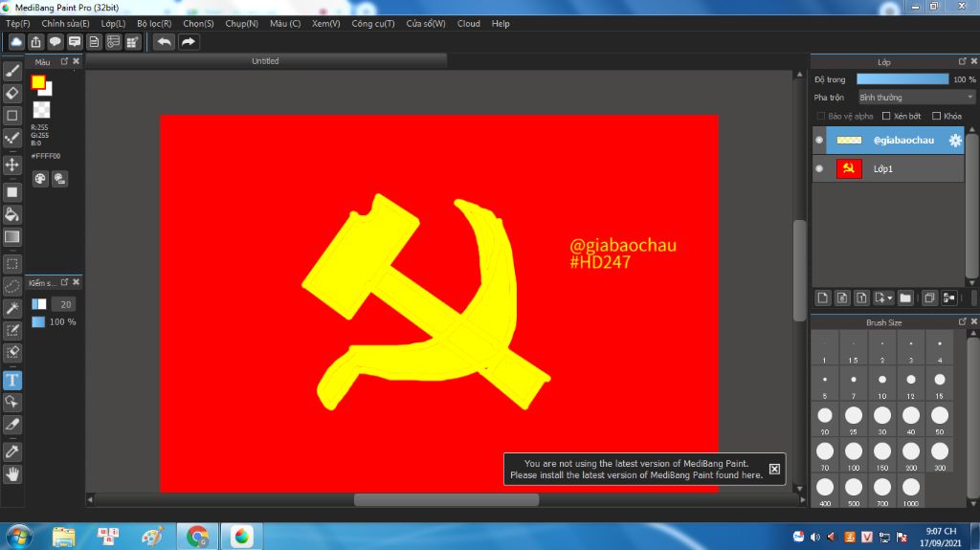
Task: Open the Lớp(L) menu
Action: (113, 24)
